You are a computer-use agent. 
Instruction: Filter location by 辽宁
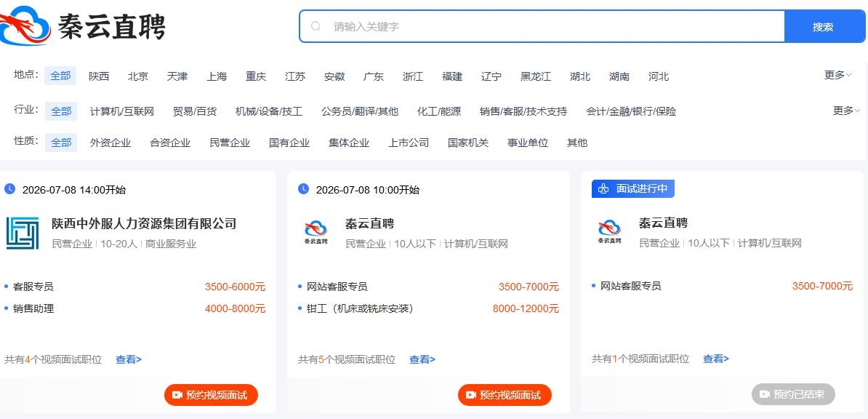point(491,76)
